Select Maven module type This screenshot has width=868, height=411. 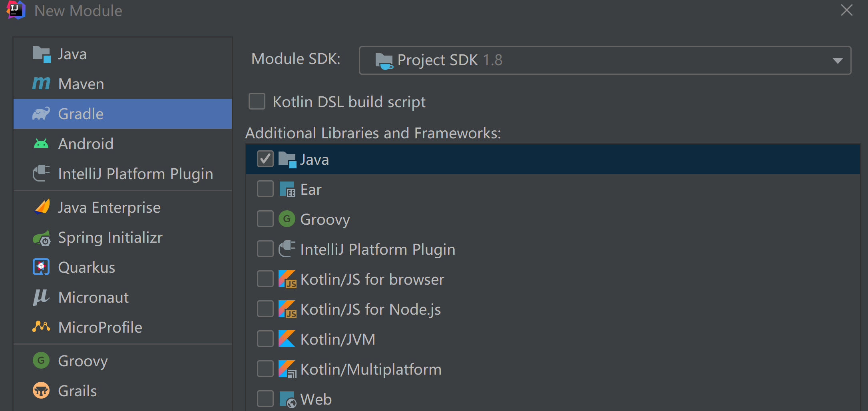pos(123,84)
